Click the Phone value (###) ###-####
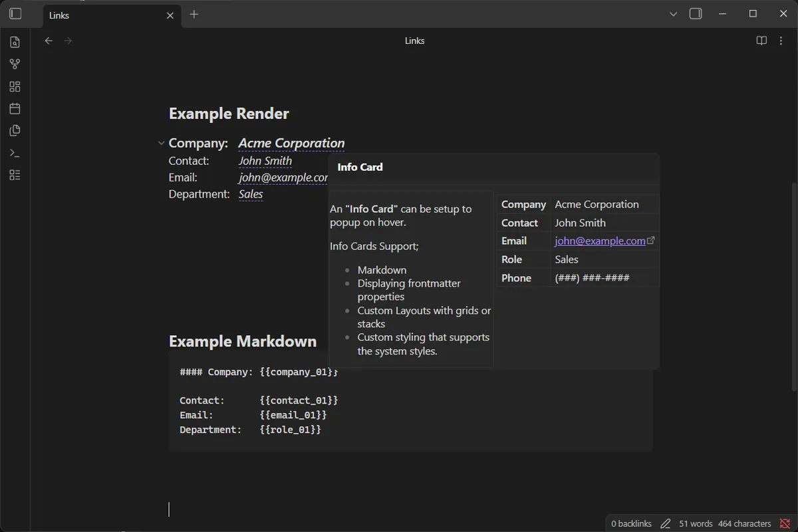This screenshot has height=532, width=798. click(592, 278)
